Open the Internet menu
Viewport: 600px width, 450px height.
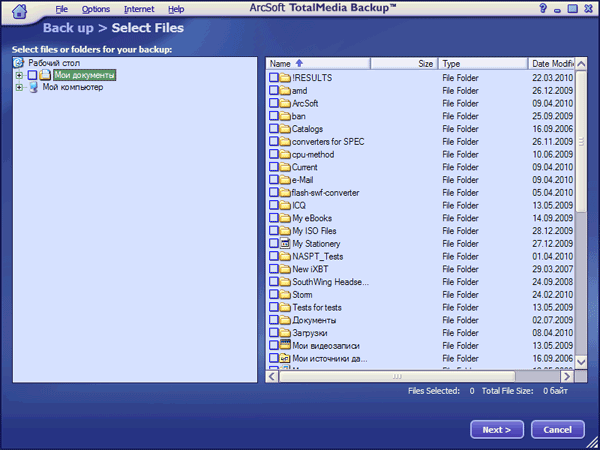point(139,9)
